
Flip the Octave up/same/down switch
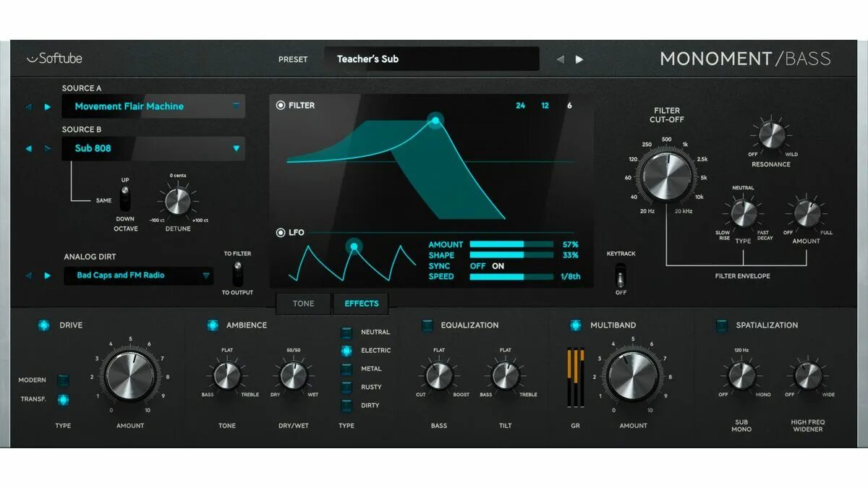(x=126, y=200)
